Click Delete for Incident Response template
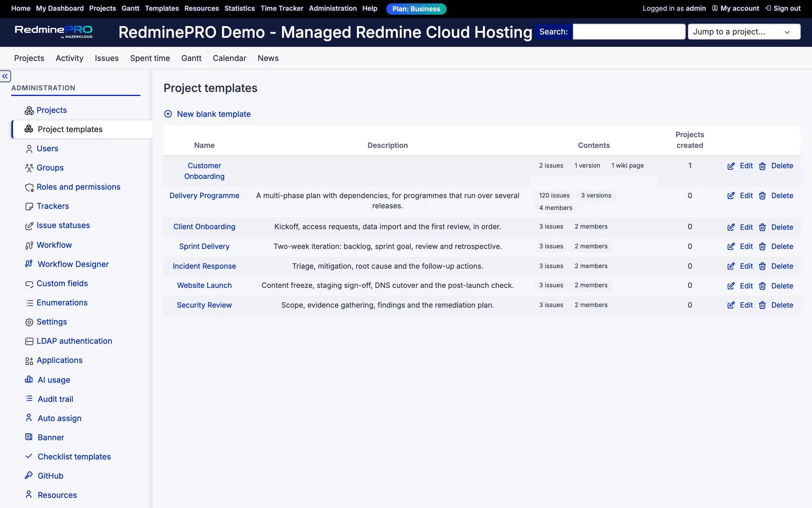Viewport: 812px width, 508px height. coord(782,266)
